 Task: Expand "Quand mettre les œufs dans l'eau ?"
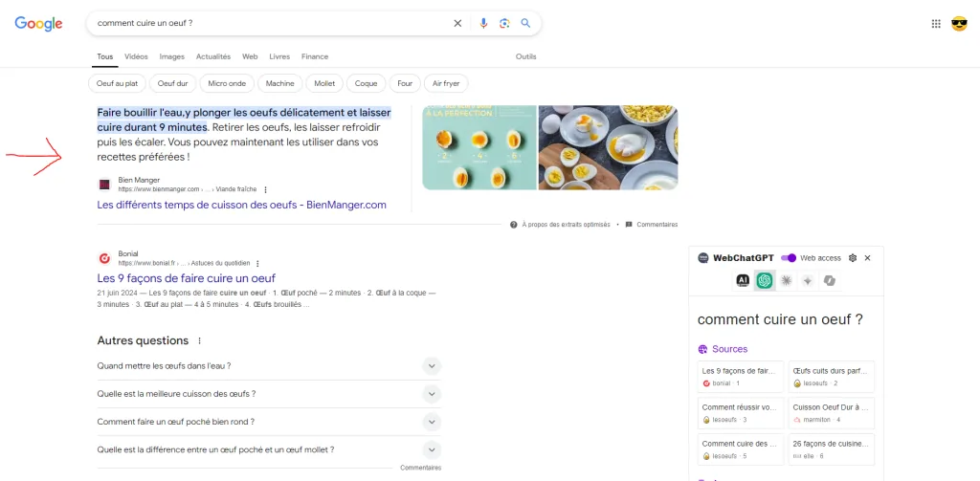pyautogui.click(x=269, y=366)
